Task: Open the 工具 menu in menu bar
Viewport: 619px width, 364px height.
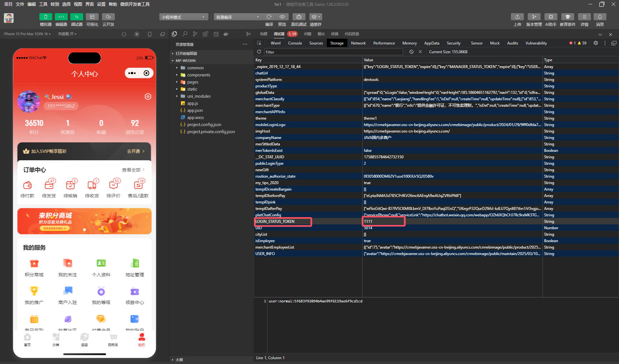Action: point(43,4)
